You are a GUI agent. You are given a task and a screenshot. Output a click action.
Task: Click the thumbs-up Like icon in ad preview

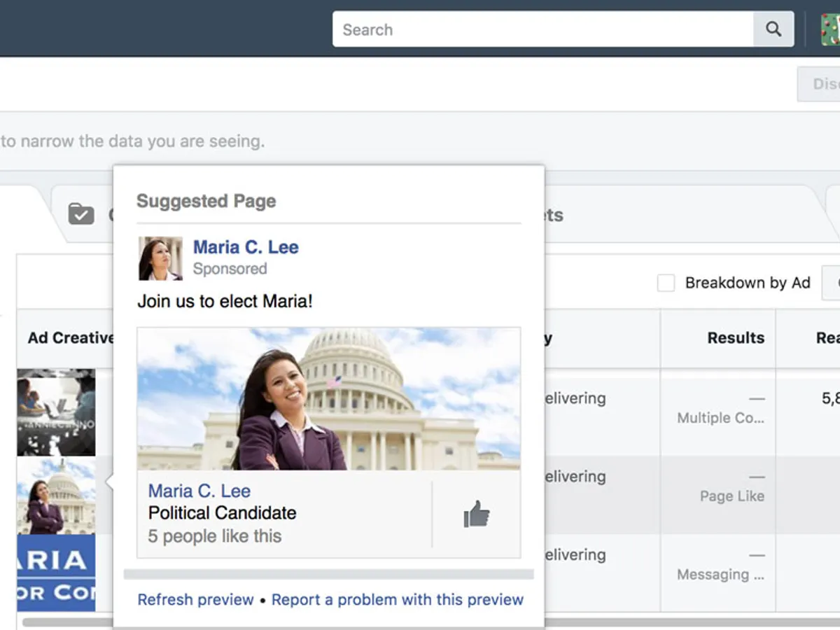pyautogui.click(x=476, y=514)
